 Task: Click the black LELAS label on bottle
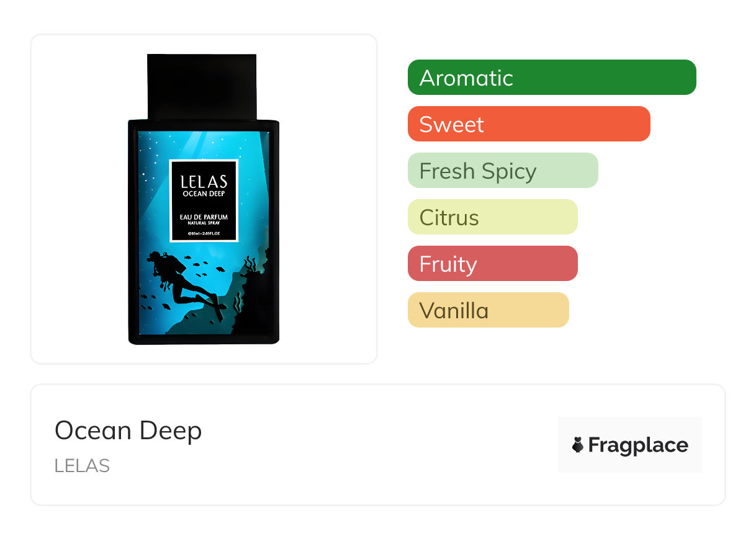[x=204, y=201]
